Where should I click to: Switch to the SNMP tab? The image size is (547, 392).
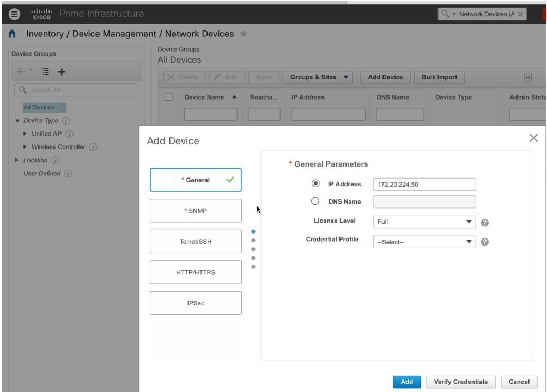tap(196, 211)
